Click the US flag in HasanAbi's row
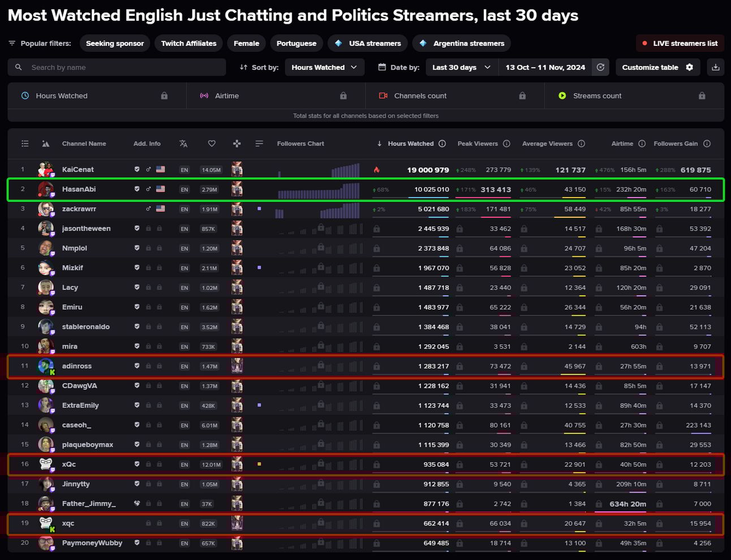 coord(161,189)
